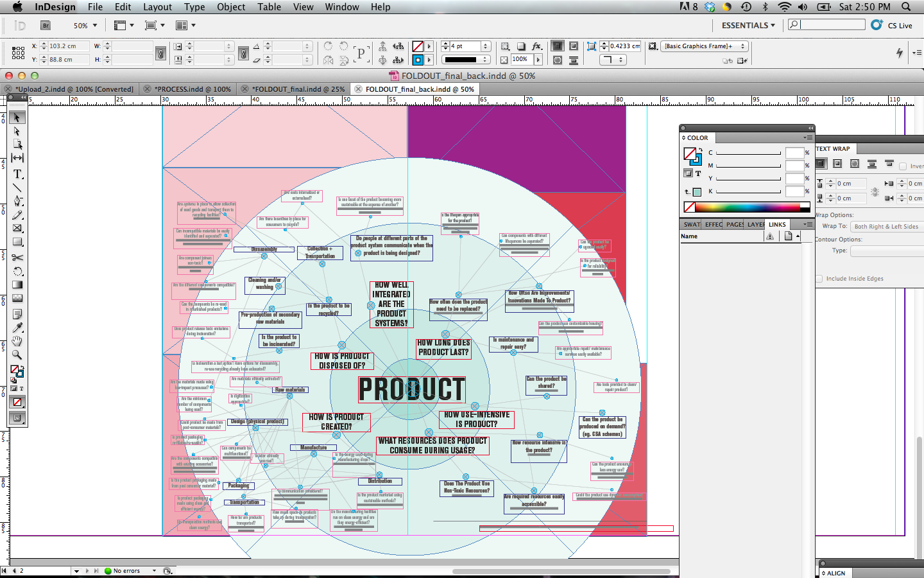The height and width of the screenshot is (578, 924).
Task: Select the Pen tool
Action: pyautogui.click(x=17, y=201)
